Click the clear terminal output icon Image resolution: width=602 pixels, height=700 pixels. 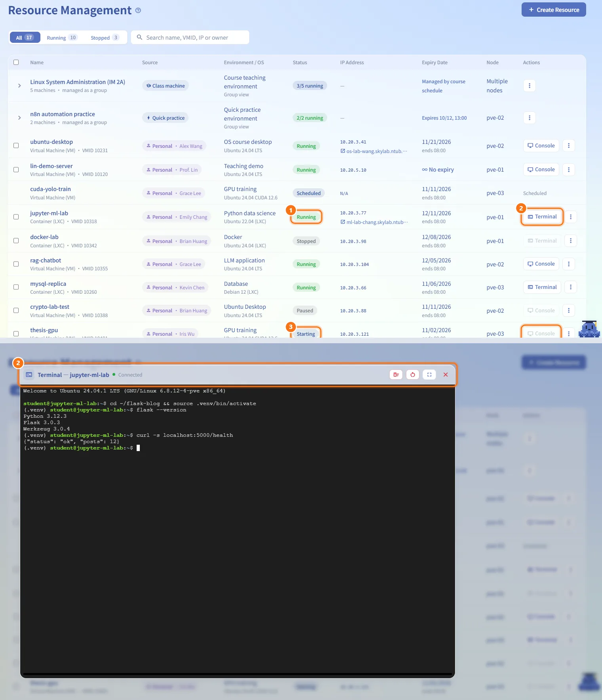click(396, 375)
